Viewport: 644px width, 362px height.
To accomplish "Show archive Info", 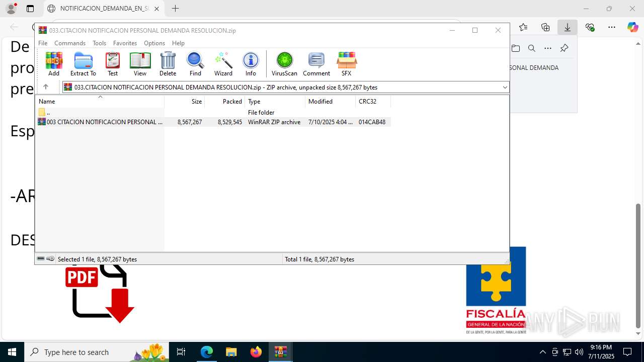I will (x=251, y=64).
